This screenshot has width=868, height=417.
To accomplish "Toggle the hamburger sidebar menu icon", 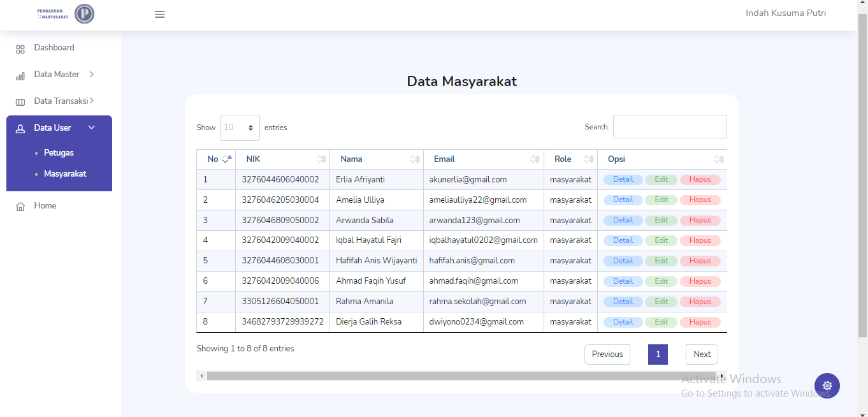I will tap(160, 14).
